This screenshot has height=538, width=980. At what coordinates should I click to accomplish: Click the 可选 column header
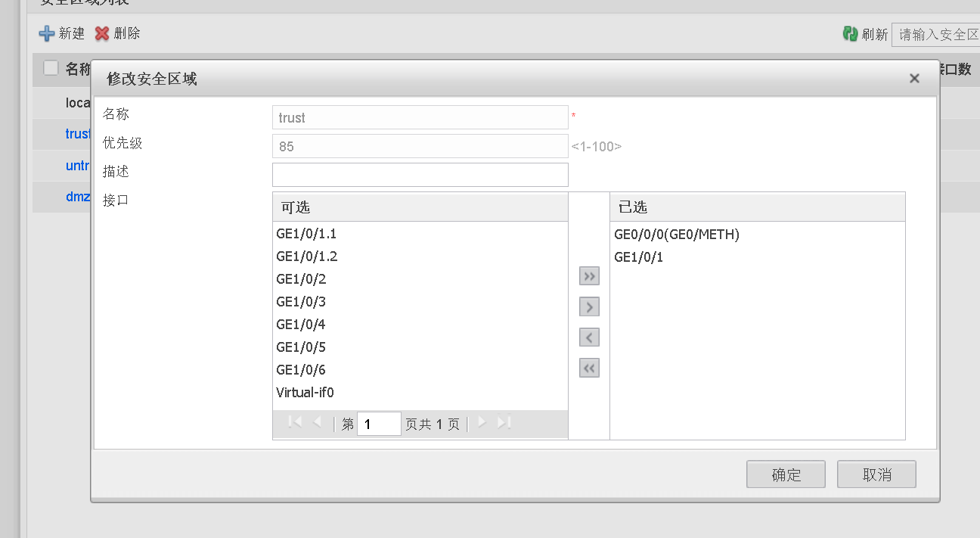[x=420, y=207]
